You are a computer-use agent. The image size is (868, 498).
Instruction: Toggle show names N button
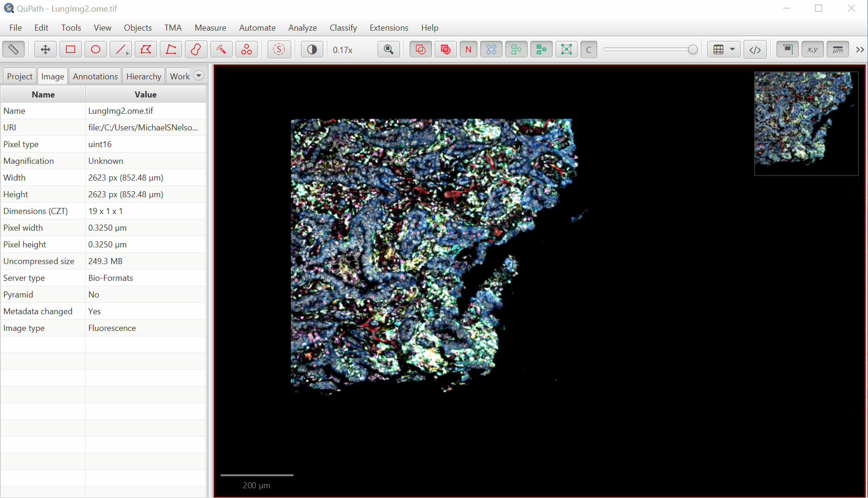tap(468, 50)
